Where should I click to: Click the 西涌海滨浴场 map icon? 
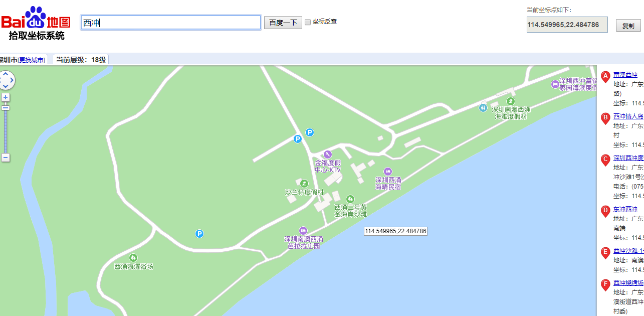coord(133,258)
